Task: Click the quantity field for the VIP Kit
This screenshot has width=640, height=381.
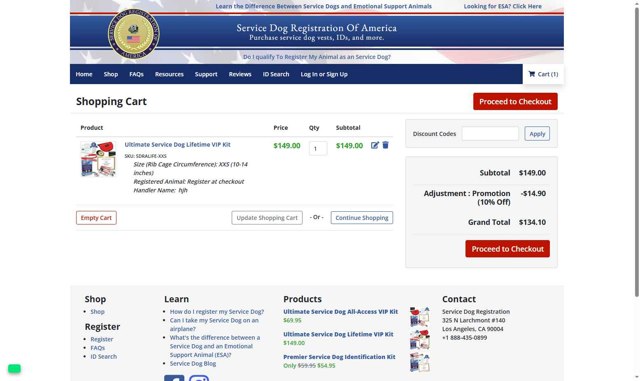Action: [x=318, y=148]
